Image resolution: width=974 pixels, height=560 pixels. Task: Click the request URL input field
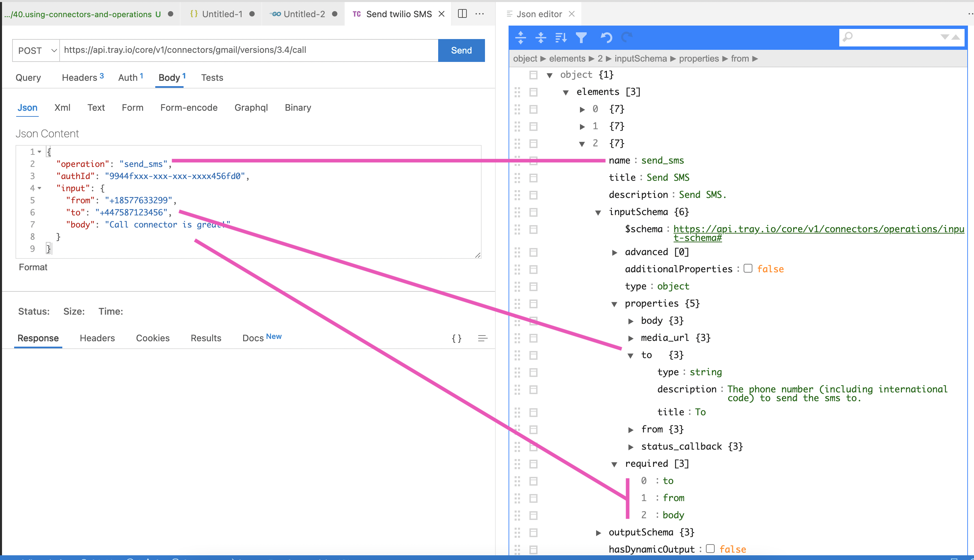249,50
